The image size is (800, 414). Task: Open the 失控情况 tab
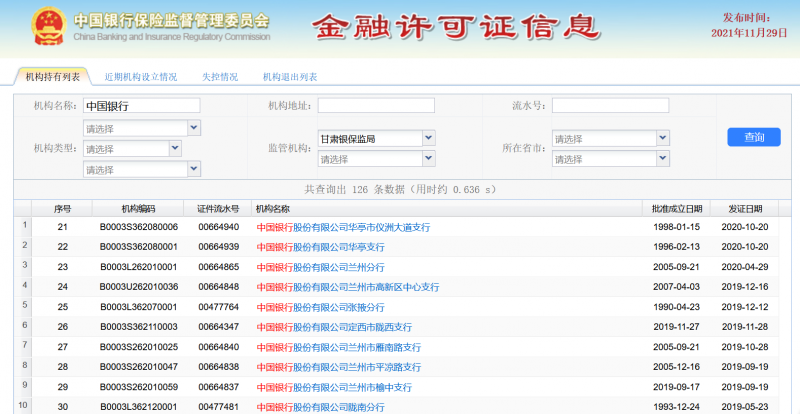[x=220, y=77]
